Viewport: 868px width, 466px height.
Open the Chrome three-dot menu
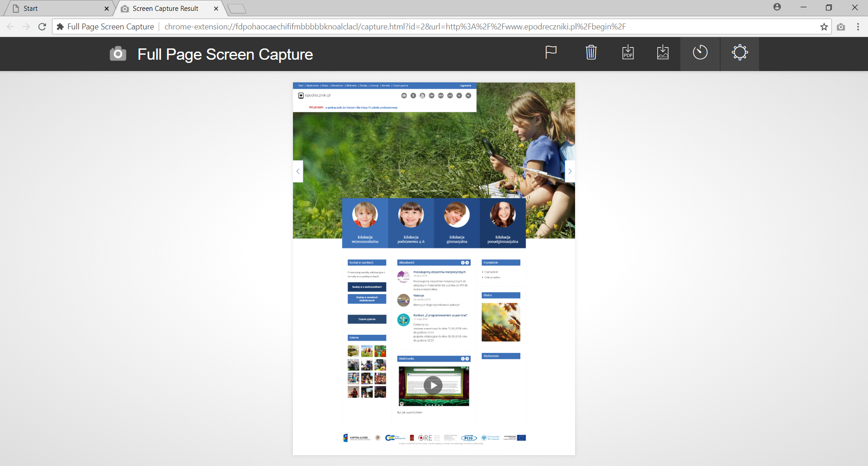coord(858,27)
